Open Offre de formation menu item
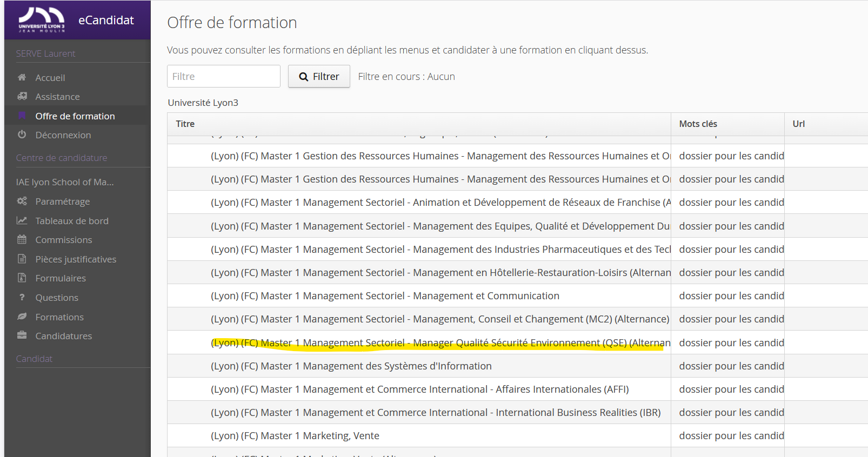 (x=75, y=116)
